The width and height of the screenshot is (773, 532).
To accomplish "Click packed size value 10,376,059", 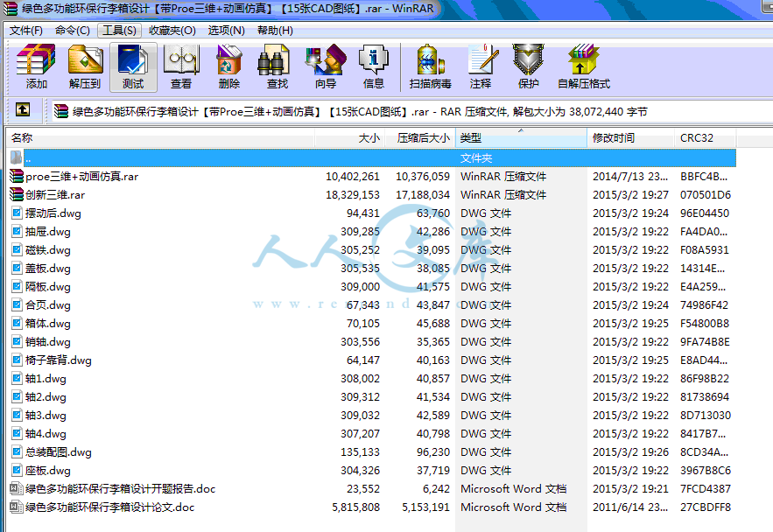I will pyautogui.click(x=423, y=177).
